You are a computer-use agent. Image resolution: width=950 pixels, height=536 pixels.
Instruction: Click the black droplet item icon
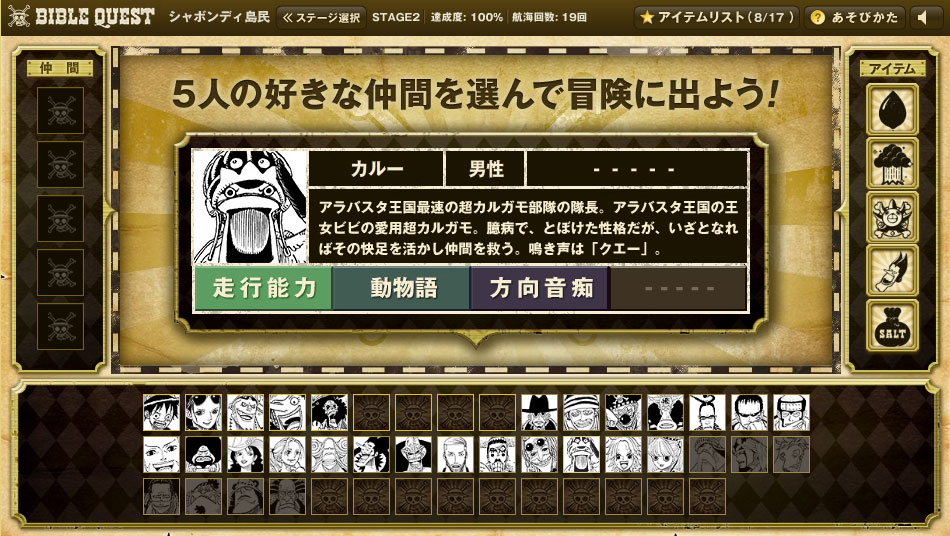[892, 110]
